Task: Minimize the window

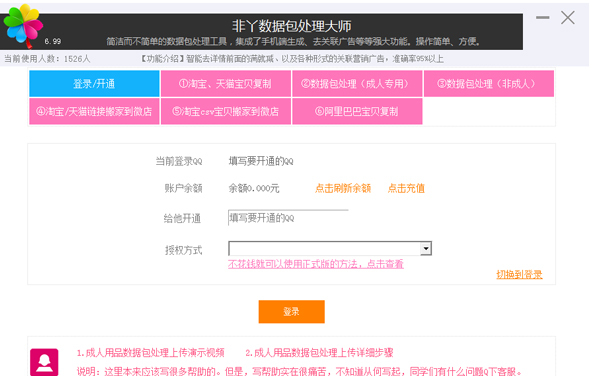Action: pyautogui.click(x=543, y=17)
